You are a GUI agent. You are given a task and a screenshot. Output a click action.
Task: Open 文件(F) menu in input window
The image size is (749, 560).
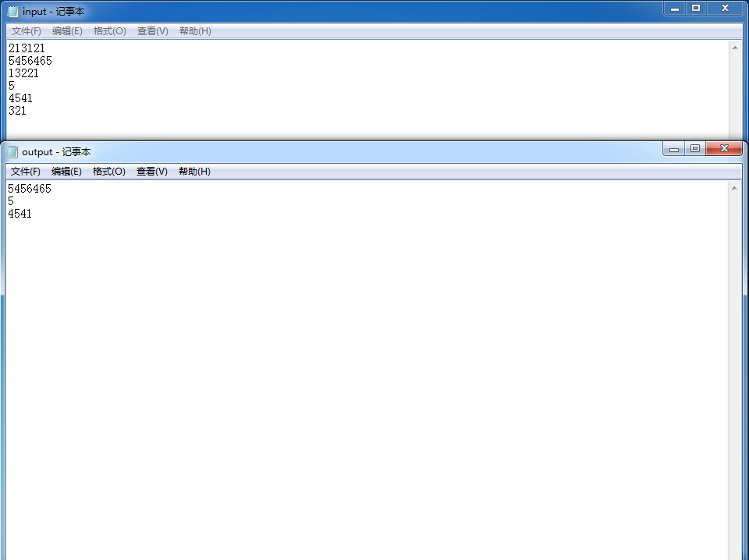pos(27,31)
